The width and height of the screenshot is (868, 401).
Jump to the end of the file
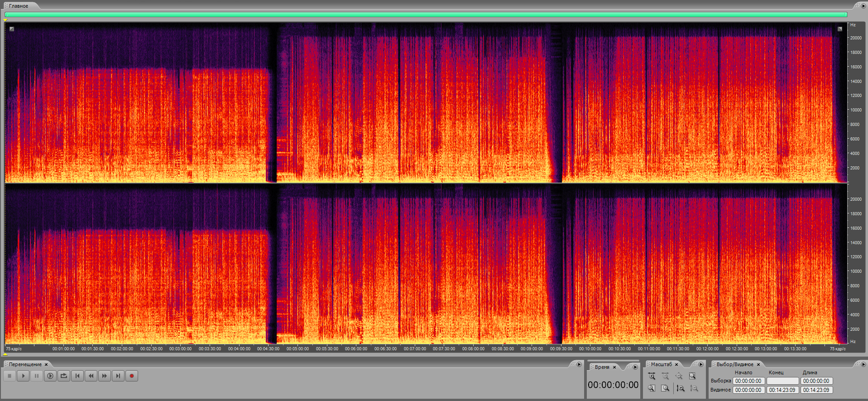click(118, 376)
